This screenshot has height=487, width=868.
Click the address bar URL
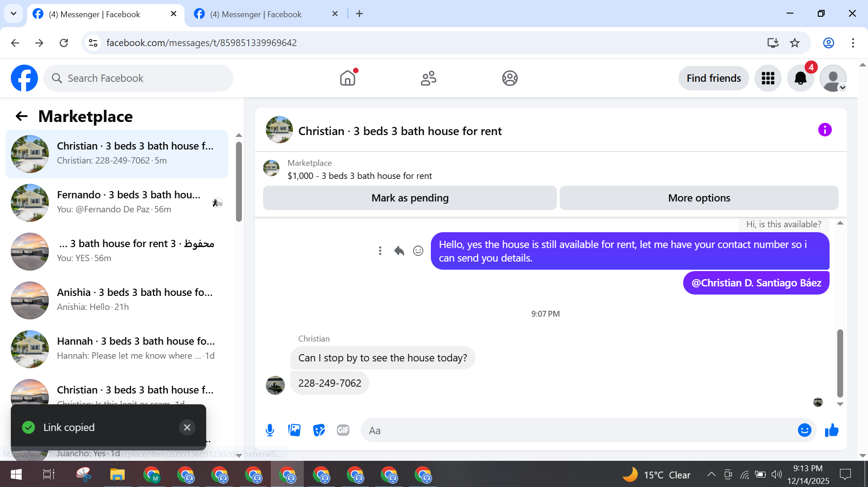tap(202, 42)
